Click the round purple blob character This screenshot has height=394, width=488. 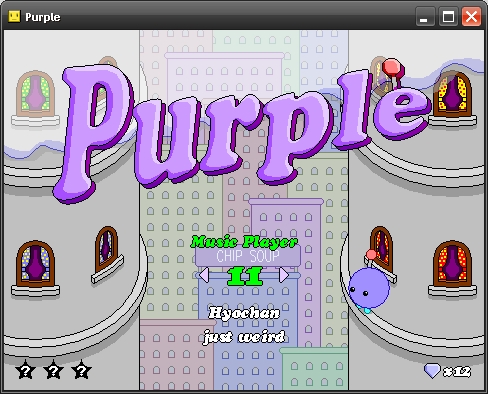point(368,289)
